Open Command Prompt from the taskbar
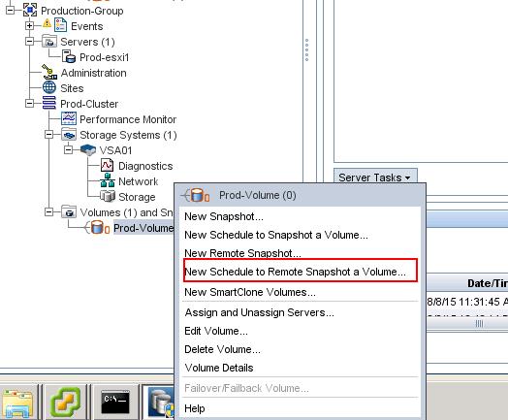 click(x=115, y=403)
